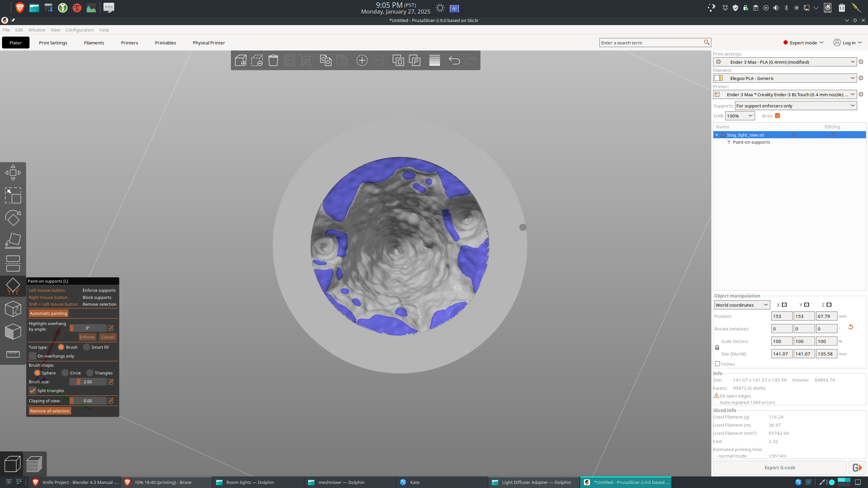The height and width of the screenshot is (488, 868).
Task: Switch to the Print Settings tab
Action: (53, 43)
